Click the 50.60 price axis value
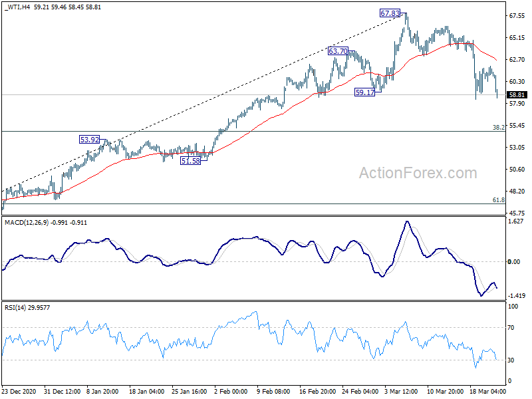The height and width of the screenshot is (399, 532). click(517, 170)
